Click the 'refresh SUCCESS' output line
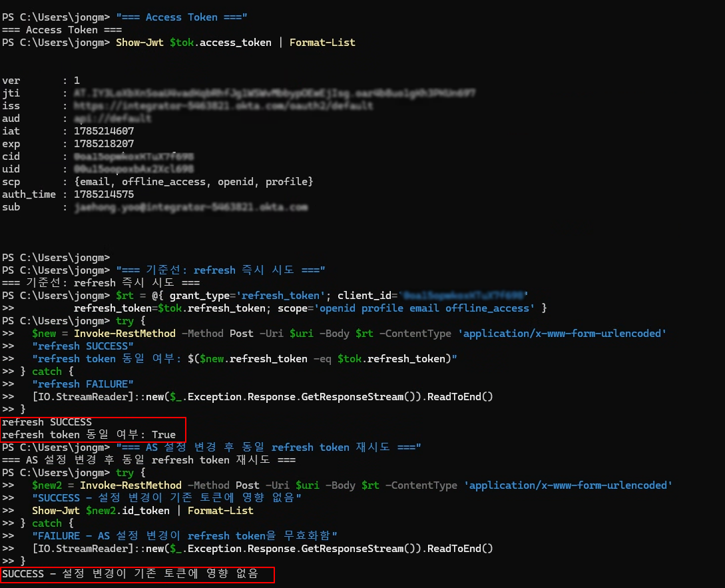 click(x=47, y=422)
